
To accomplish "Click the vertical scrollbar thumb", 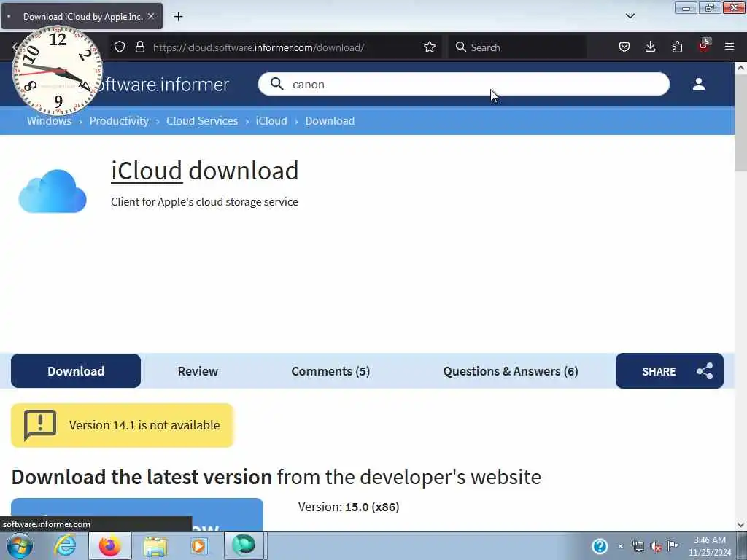I will (x=740, y=122).
